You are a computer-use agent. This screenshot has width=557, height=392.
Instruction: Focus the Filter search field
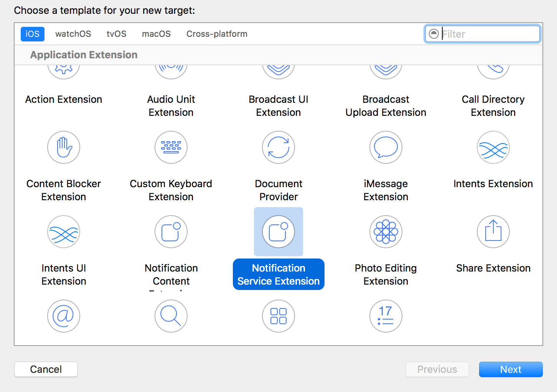[483, 34]
